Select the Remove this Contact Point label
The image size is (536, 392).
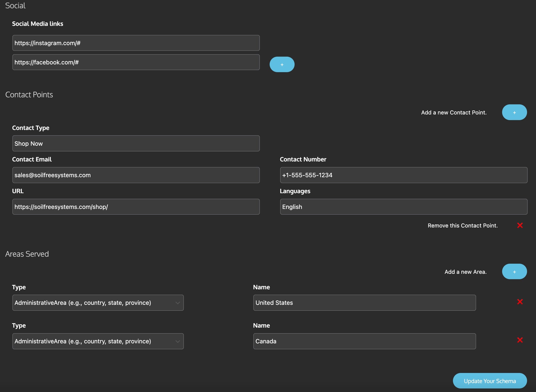[x=463, y=225]
